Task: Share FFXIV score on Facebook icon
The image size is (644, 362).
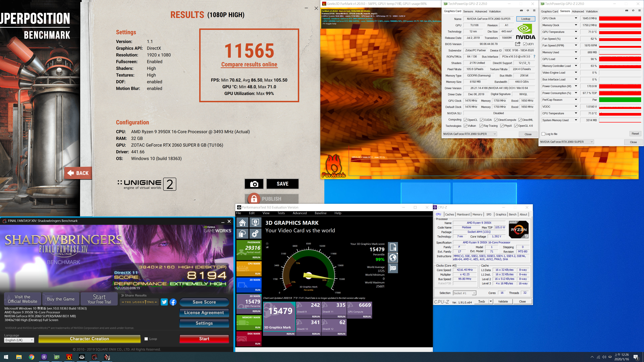Action: (x=173, y=302)
